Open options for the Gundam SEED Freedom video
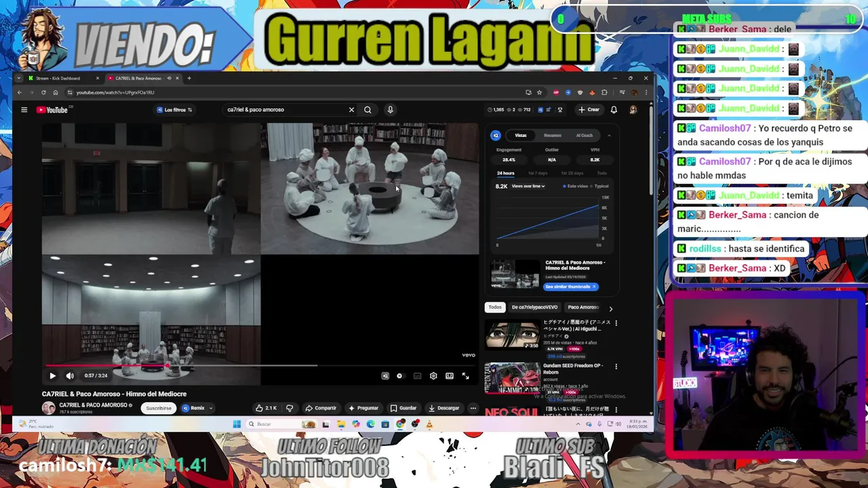Viewport: 868px width, 488px height. click(x=616, y=367)
